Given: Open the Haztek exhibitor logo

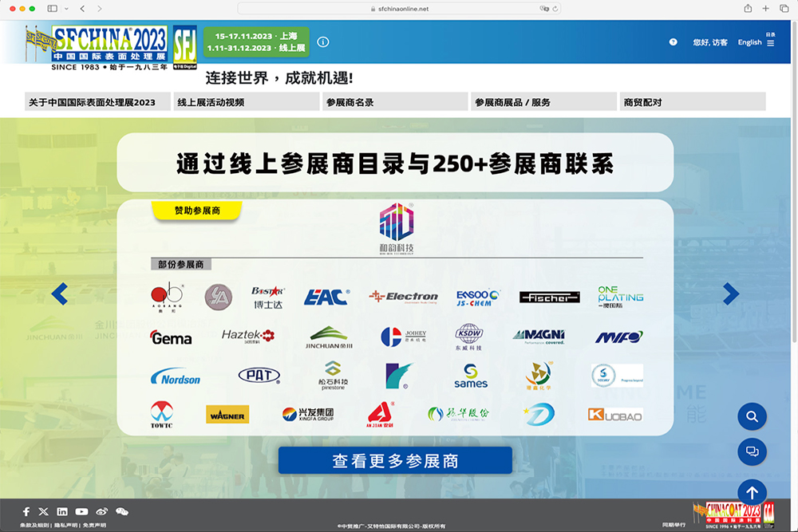Looking at the screenshot, I should [x=248, y=336].
